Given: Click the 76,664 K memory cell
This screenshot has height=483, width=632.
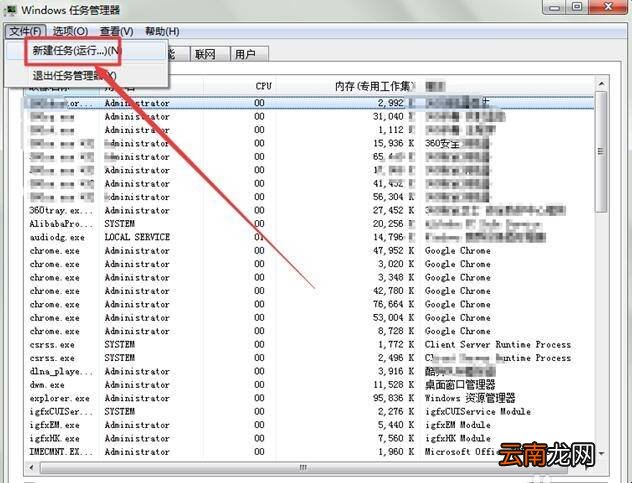Looking at the screenshot, I should [393, 304].
